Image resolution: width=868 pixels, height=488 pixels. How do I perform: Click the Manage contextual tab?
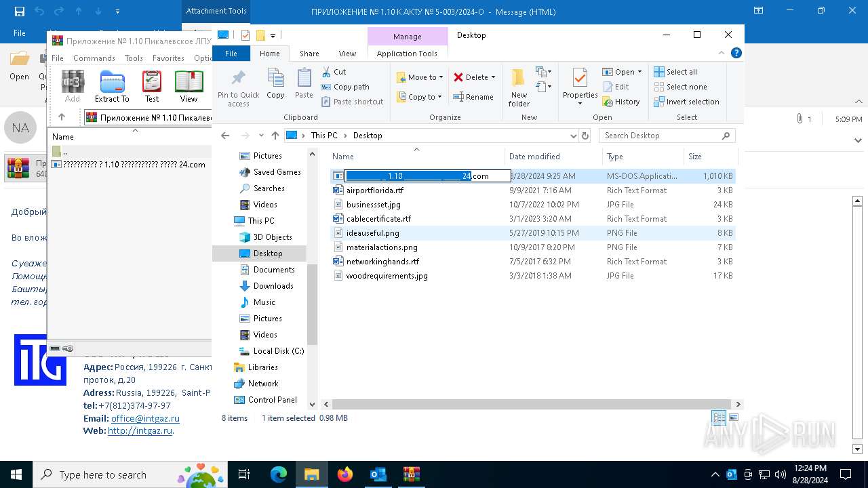point(407,37)
